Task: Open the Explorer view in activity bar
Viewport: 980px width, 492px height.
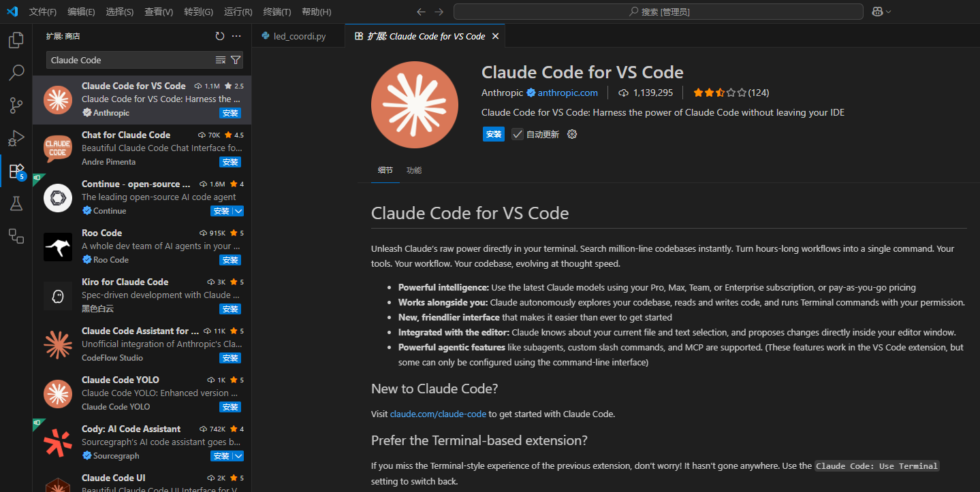Action: pos(16,40)
